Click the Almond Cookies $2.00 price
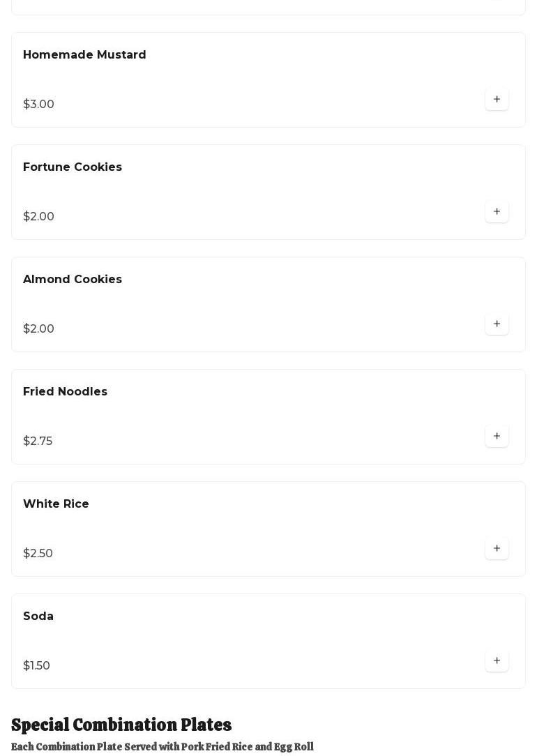Image resolution: width=537 pixels, height=756 pixels. pyautogui.click(x=38, y=328)
